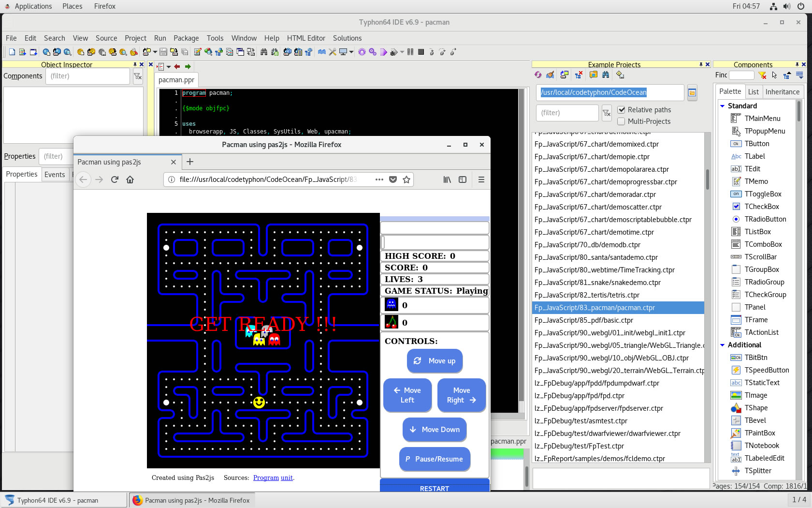The image size is (812, 508).
Task: Click the broom clean icon in Example Projects
Action: (x=550, y=75)
